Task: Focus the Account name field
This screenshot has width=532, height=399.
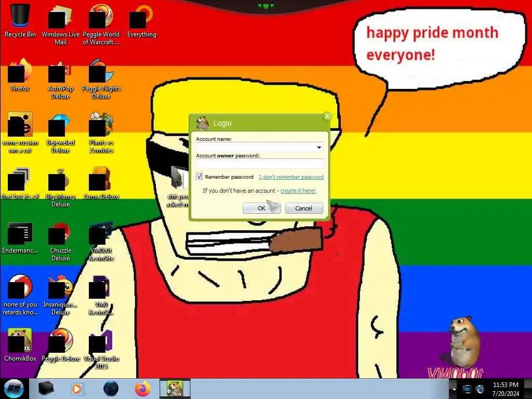Action: click(260, 147)
